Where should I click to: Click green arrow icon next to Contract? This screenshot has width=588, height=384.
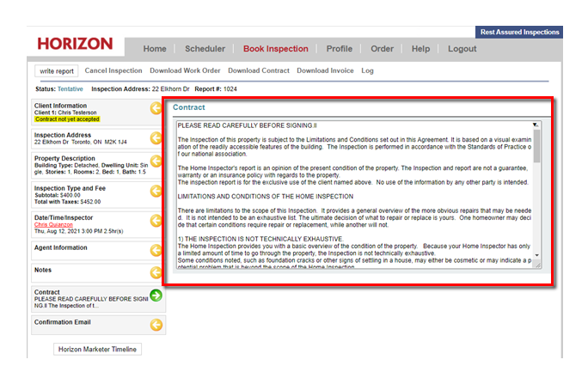point(156,296)
